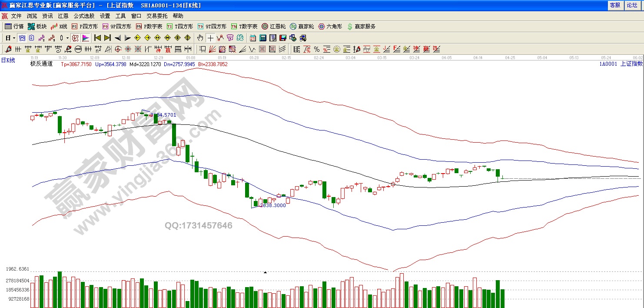This screenshot has width=644, height=308.
Task: Open the 江恩 menu
Action: click(x=63, y=16)
